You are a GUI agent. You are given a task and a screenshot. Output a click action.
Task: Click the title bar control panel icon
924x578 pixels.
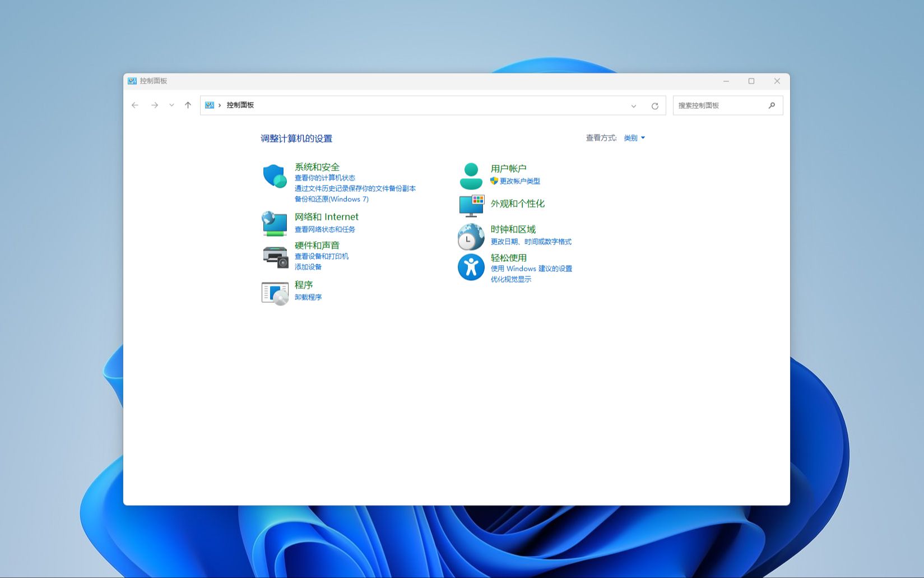click(x=132, y=81)
